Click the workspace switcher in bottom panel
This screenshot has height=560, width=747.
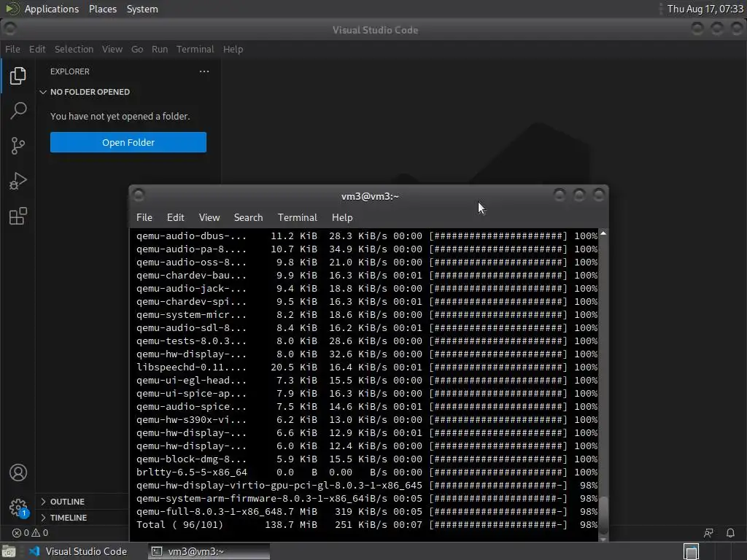click(x=691, y=551)
